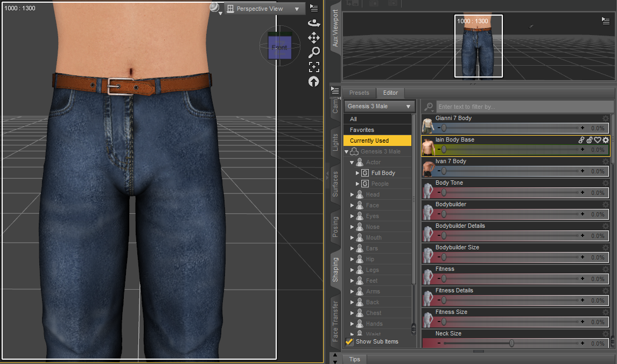
Task: Expand the Full Body tree node
Action: 357,173
